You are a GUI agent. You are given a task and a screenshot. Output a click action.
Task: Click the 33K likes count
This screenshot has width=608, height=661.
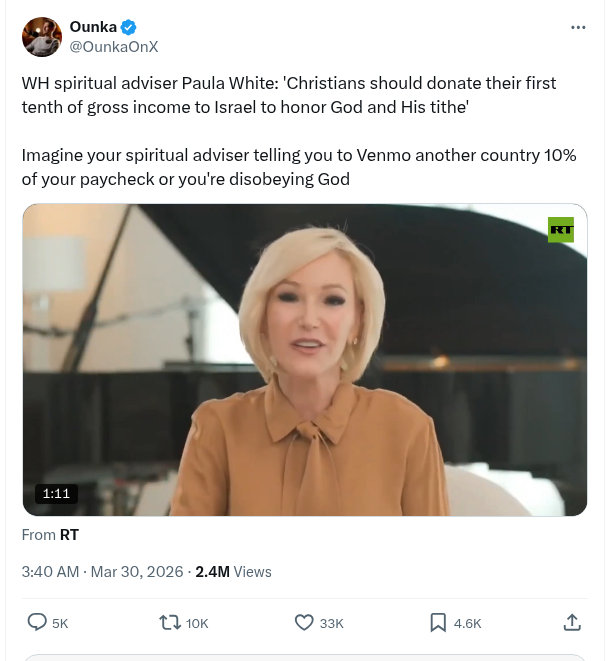pyautogui.click(x=331, y=623)
